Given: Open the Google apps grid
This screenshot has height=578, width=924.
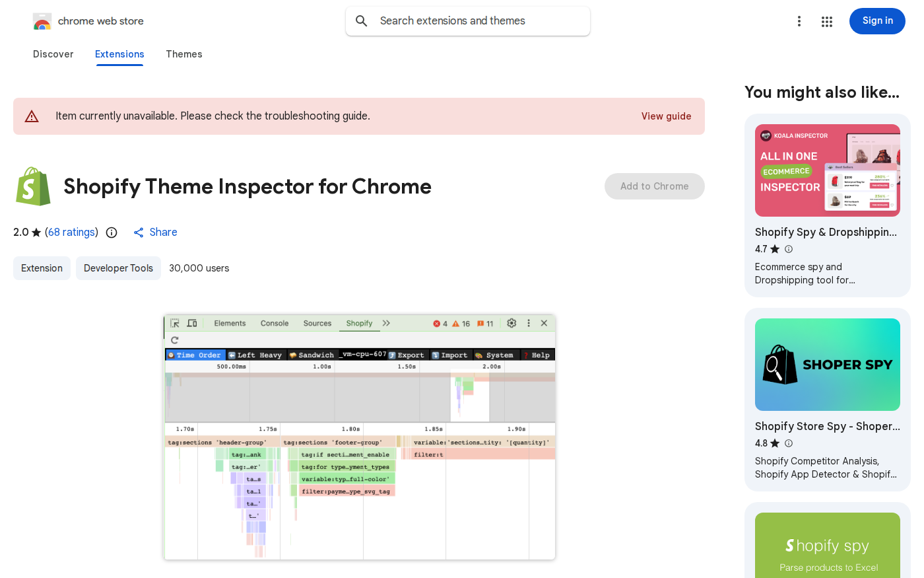Looking at the screenshot, I should point(826,21).
